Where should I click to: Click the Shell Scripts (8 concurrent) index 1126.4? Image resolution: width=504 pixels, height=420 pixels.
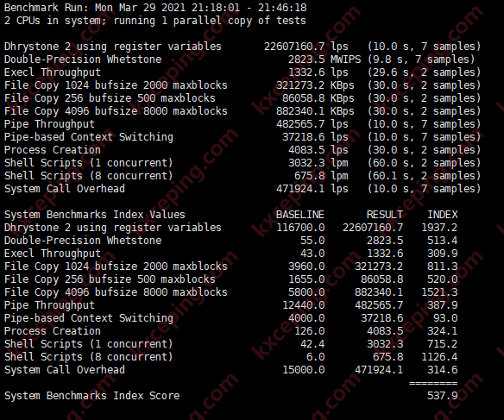[x=439, y=357]
